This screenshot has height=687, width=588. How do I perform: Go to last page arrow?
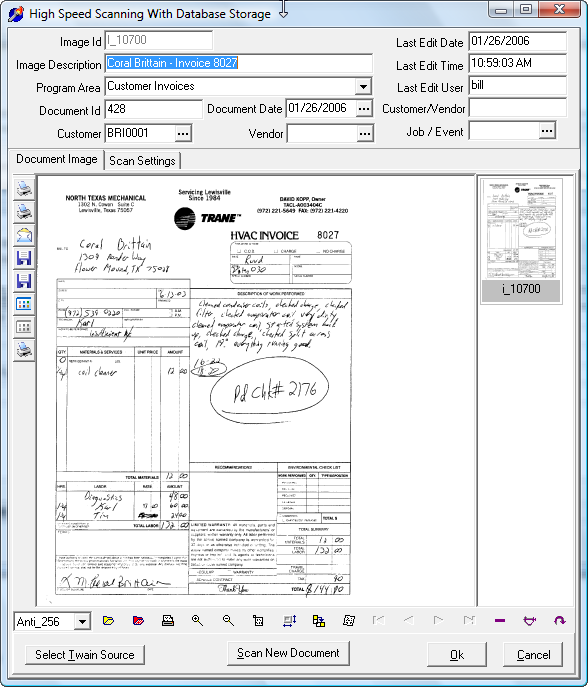tap(469, 620)
